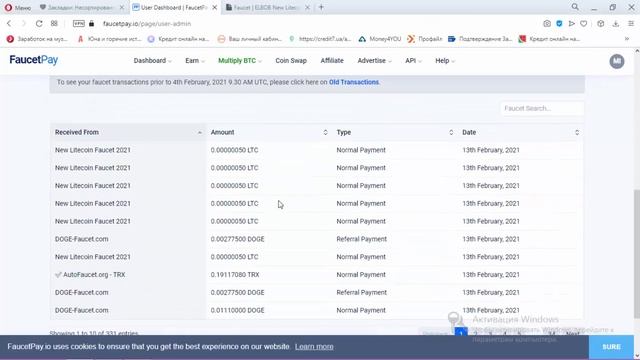Select 0.19117080 TRX amount
This screenshot has width=640, height=360.
click(235, 275)
